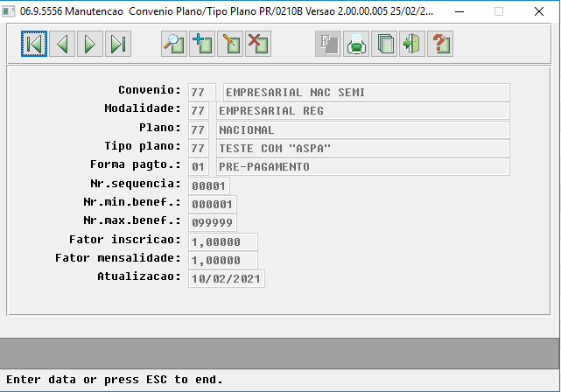Screen dimensions: 561x392
Task: Click the Nr.min.benef.: label
Action: [x=132, y=202]
